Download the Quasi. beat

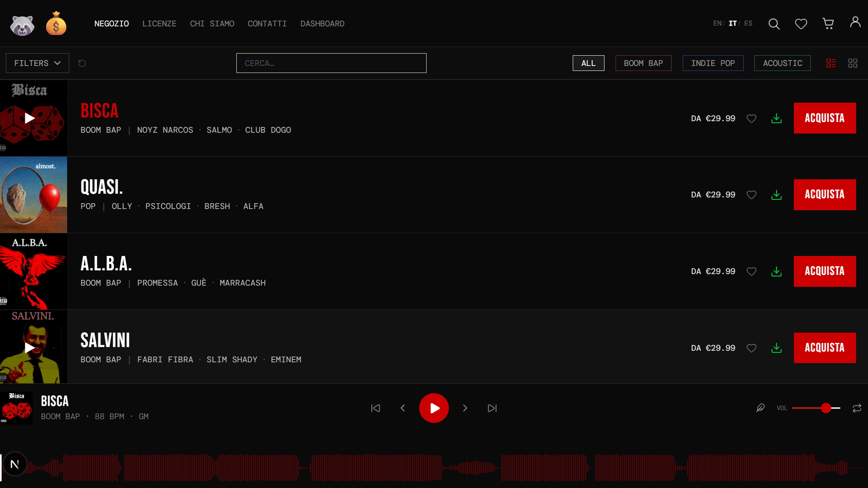pos(777,195)
